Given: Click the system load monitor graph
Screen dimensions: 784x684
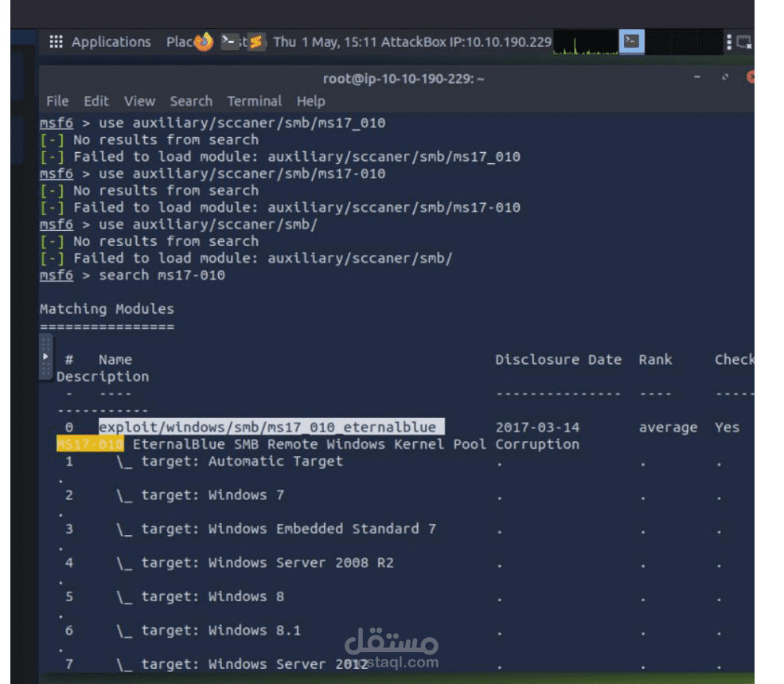Looking at the screenshot, I should point(585,42).
